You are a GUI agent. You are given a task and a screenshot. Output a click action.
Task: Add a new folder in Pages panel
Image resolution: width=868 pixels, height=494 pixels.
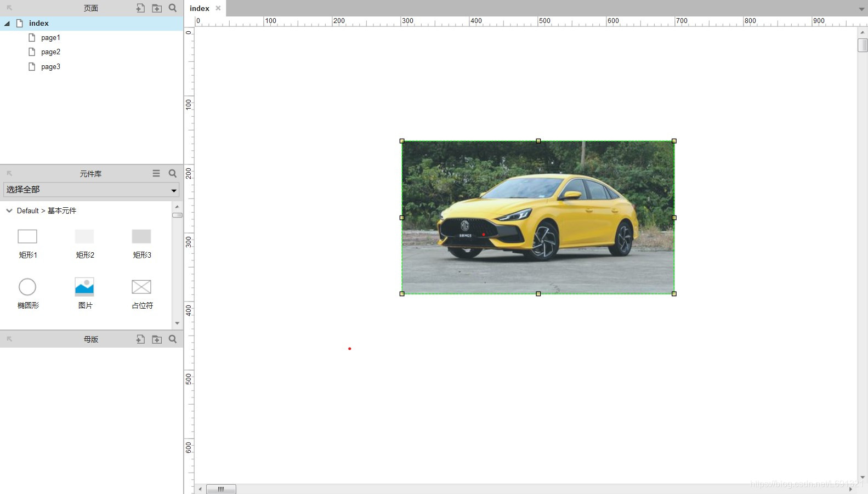tap(157, 8)
